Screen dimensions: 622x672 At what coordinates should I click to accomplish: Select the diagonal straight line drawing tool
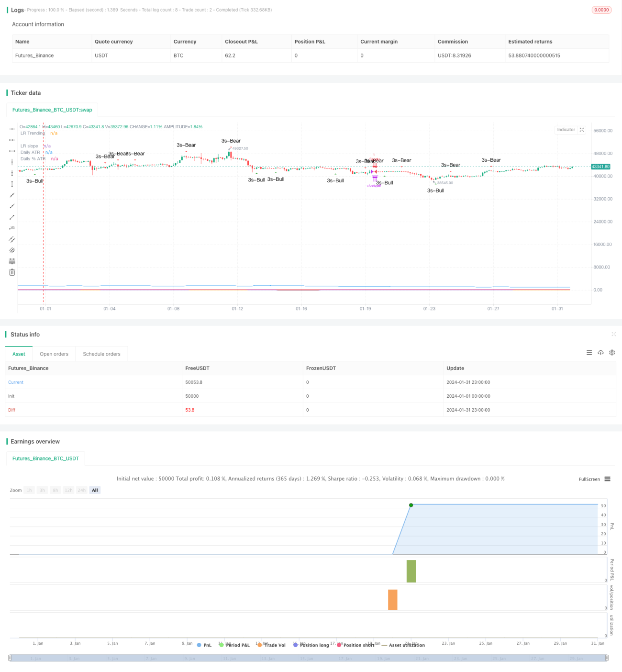12,195
